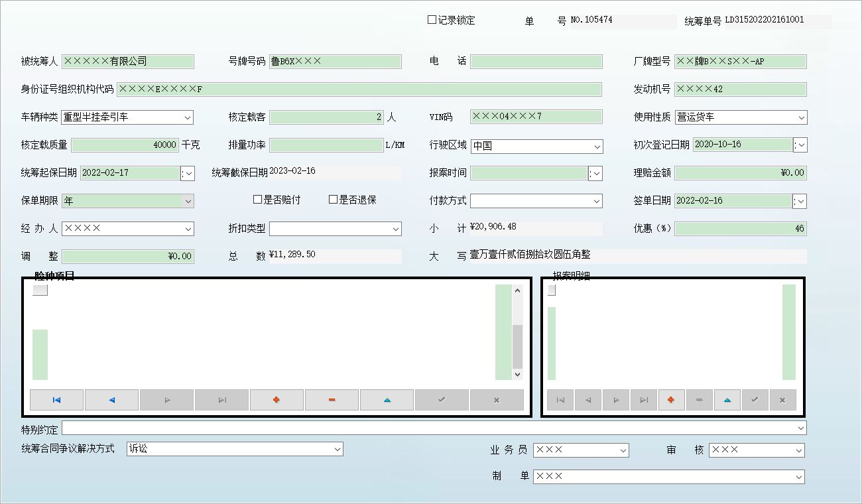This screenshot has width=862, height=504.
Task: Click the 理赔金额 field showing ¥0.00
Action: [x=741, y=173]
